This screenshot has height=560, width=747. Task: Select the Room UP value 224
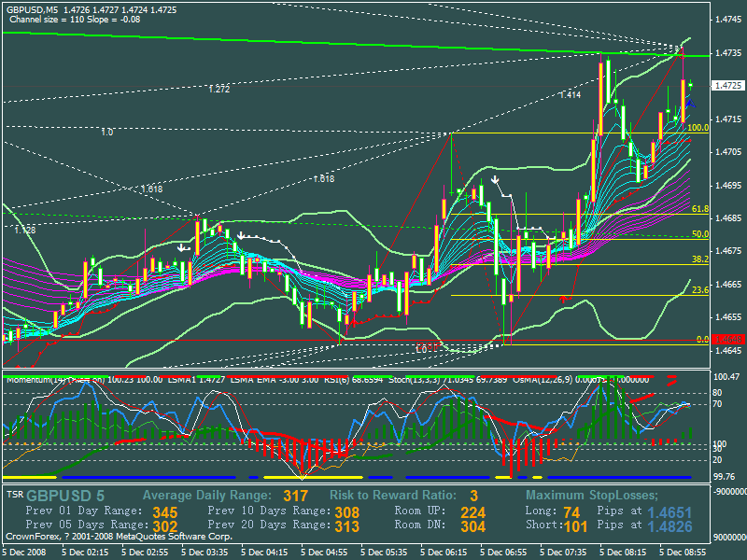coord(472,511)
